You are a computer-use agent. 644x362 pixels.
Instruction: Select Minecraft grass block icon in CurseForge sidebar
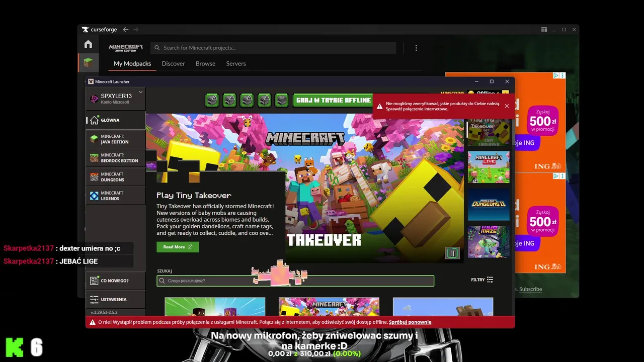(88, 63)
